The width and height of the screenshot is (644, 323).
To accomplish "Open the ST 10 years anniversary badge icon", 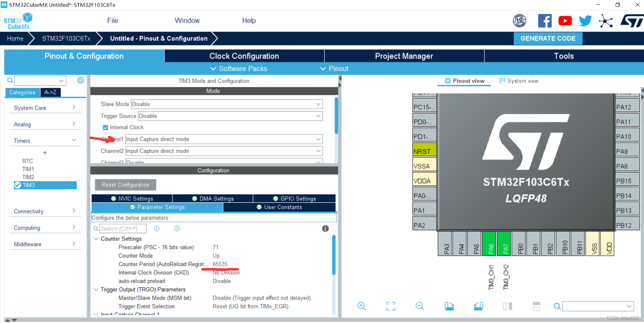I will click(x=519, y=21).
